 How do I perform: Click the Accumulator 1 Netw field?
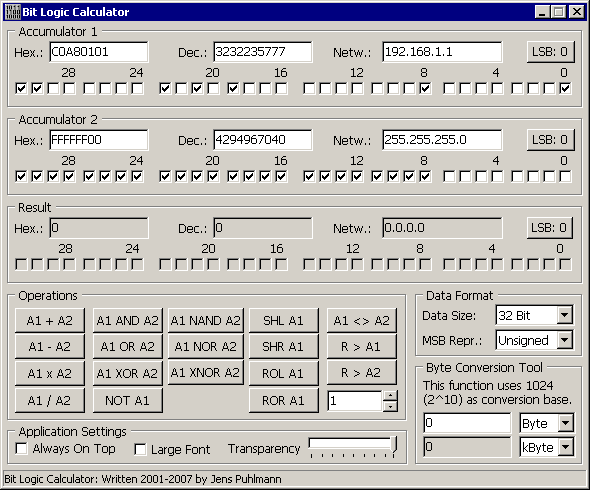[442, 52]
